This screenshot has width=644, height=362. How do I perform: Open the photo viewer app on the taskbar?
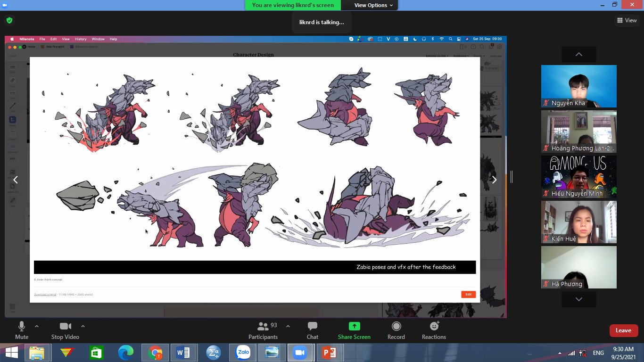tap(272, 353)
